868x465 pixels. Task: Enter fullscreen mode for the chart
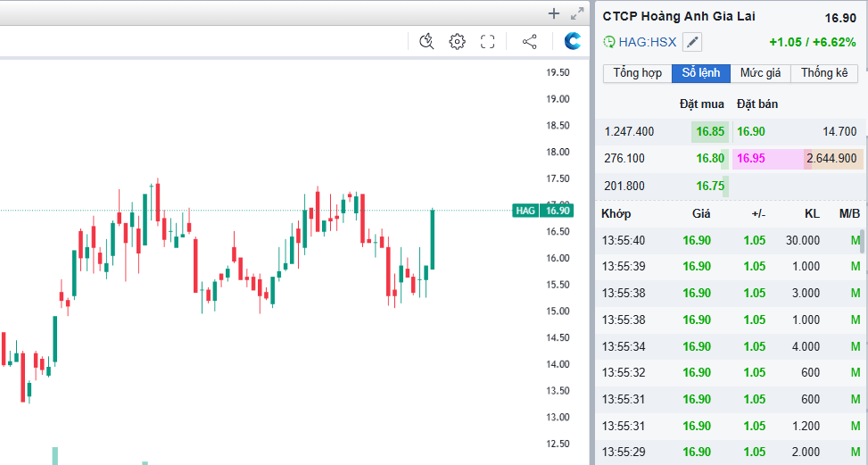[x=488, y=41]
